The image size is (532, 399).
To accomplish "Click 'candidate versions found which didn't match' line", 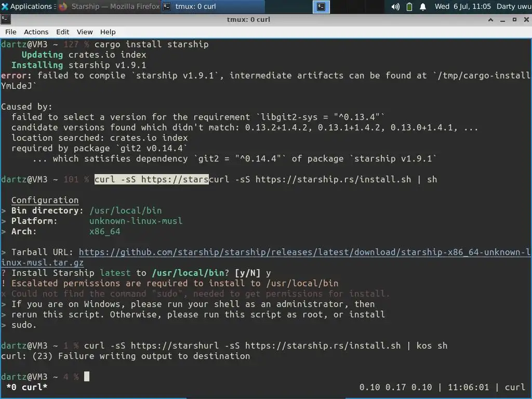I will pyautogui.click(x=245, y=128).
